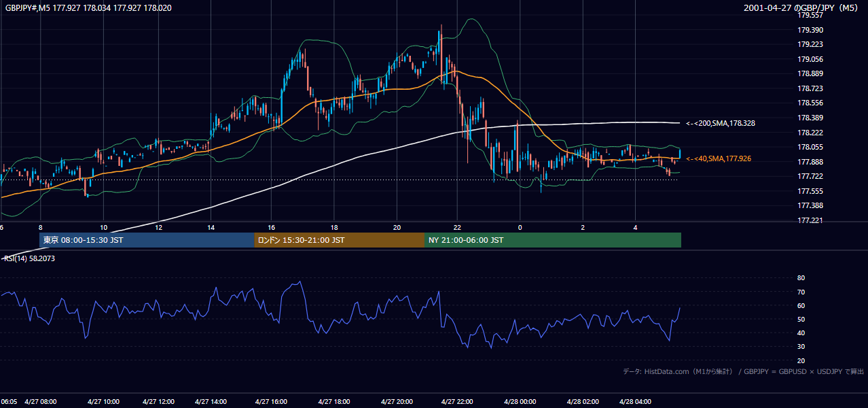Click the 179.223 price axis label
This screenshot has height=408, width=868.
(810, 44)
